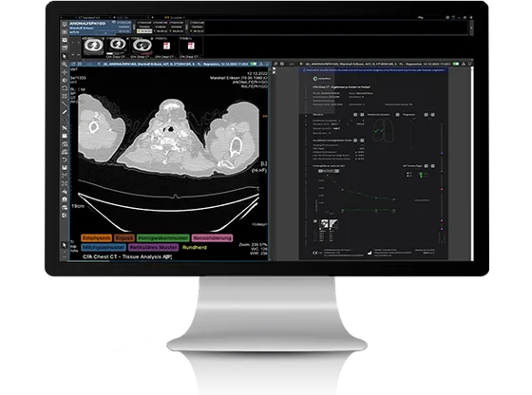This screenshot has width=532, height=395.
Task: Select the thick pencil/ruler tool
Action: [x=65, y=112]
